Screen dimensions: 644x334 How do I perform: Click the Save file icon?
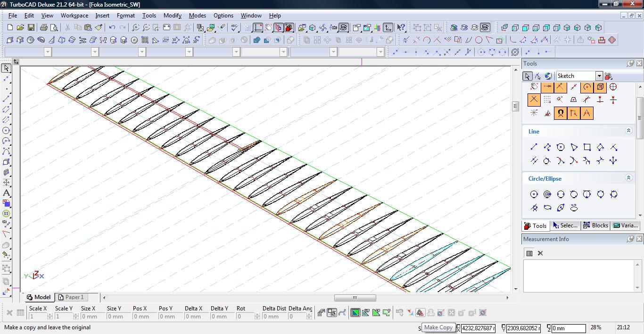pos(31,28)
